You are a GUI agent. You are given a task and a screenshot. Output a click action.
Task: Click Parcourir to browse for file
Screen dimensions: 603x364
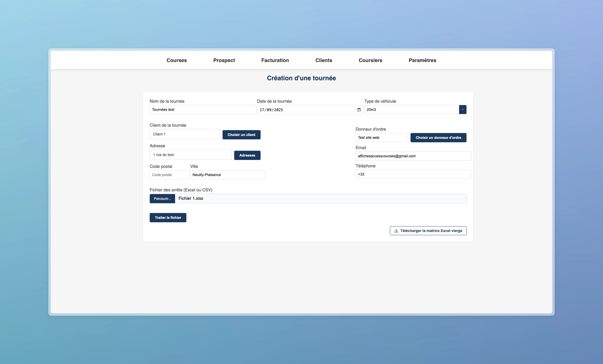point(162,199)
